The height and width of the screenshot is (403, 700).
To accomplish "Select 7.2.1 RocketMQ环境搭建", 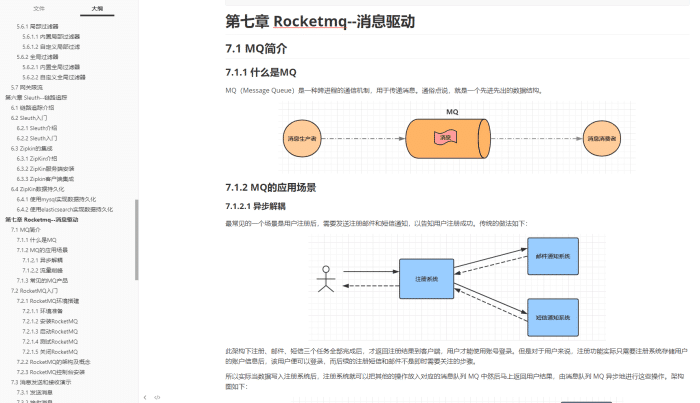I will pos(48,301).
